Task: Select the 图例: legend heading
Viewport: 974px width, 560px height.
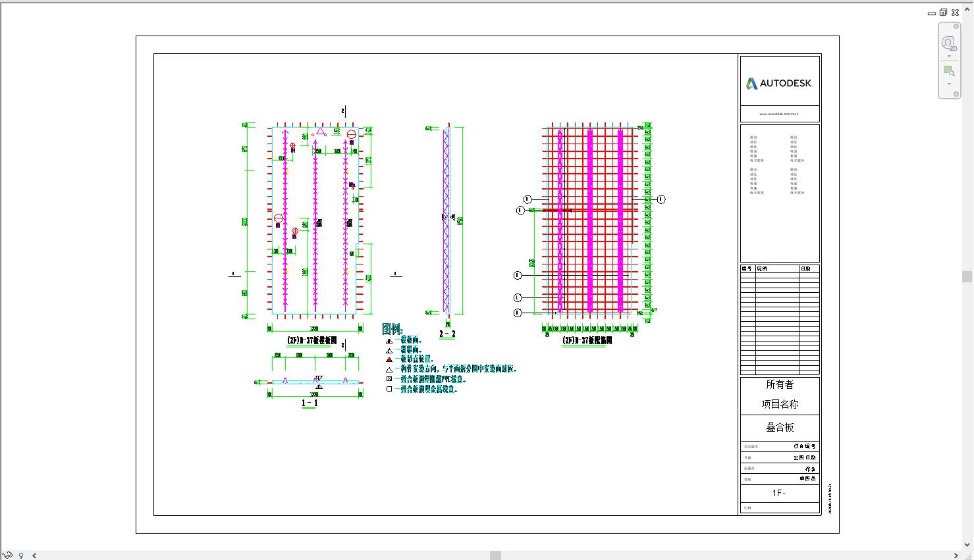Action: click(392, 329)
